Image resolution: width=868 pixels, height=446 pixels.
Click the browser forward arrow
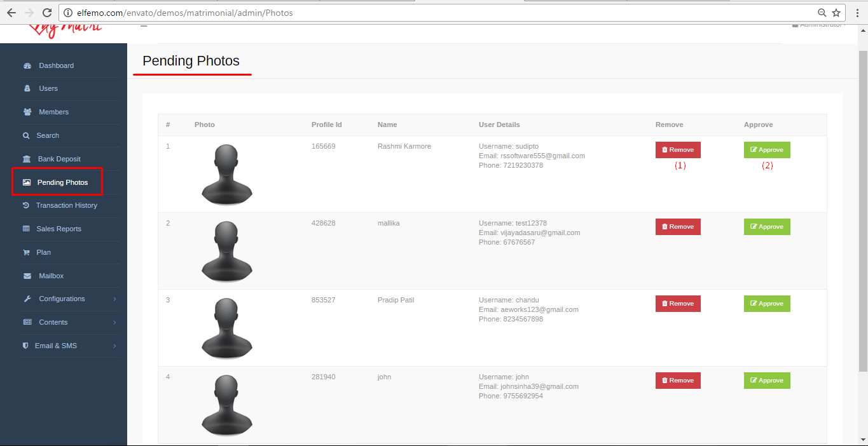pyautogui.click(x=29, y=13)
